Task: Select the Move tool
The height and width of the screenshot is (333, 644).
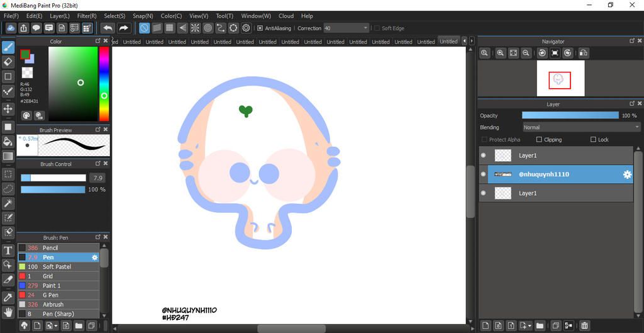Action: point(8,109)
